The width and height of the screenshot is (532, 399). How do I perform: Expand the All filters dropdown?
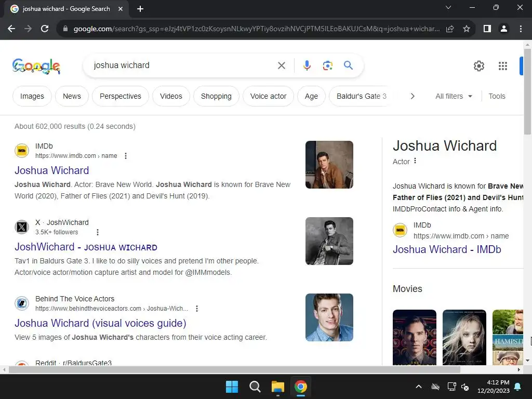454,96
